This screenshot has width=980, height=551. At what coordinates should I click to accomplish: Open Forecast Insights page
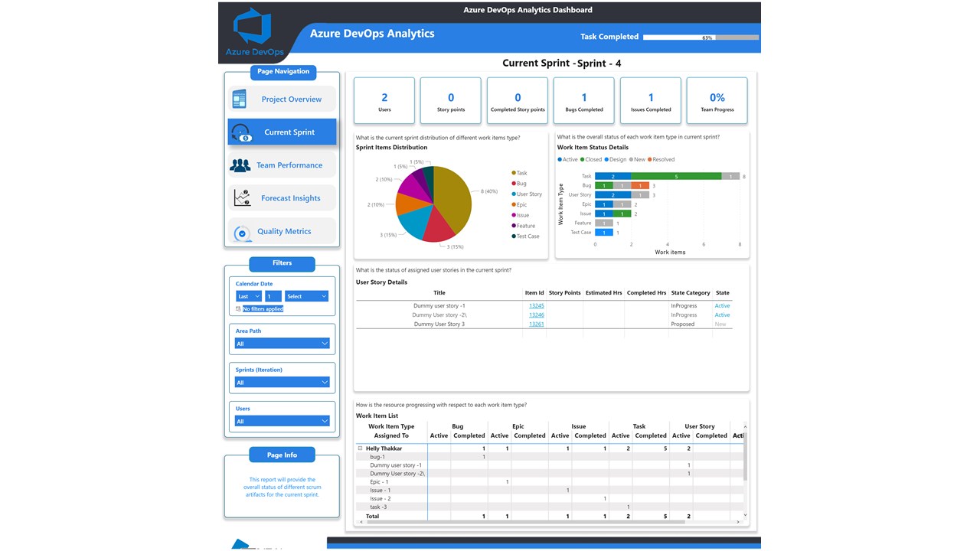(x=282, y=198)
